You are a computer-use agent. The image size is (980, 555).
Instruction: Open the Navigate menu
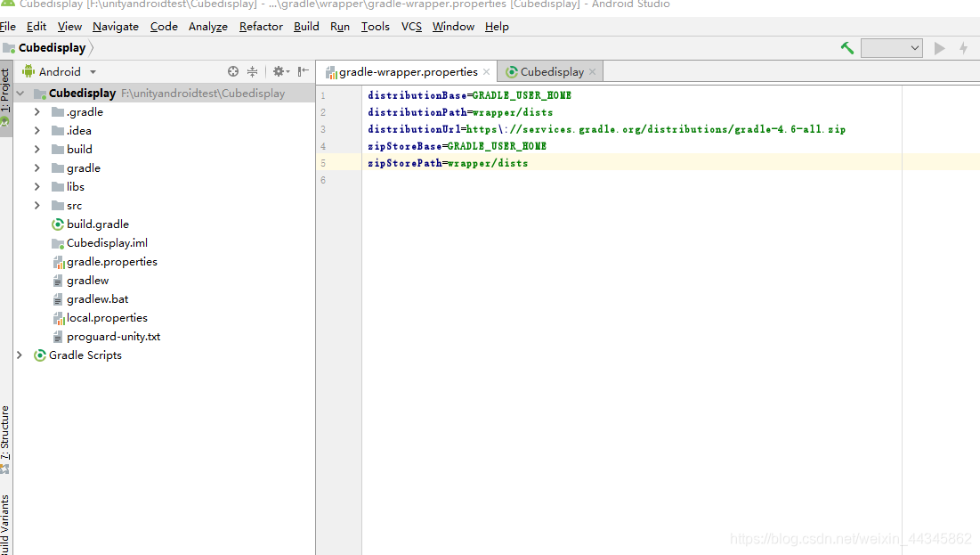tap(116, 26)
